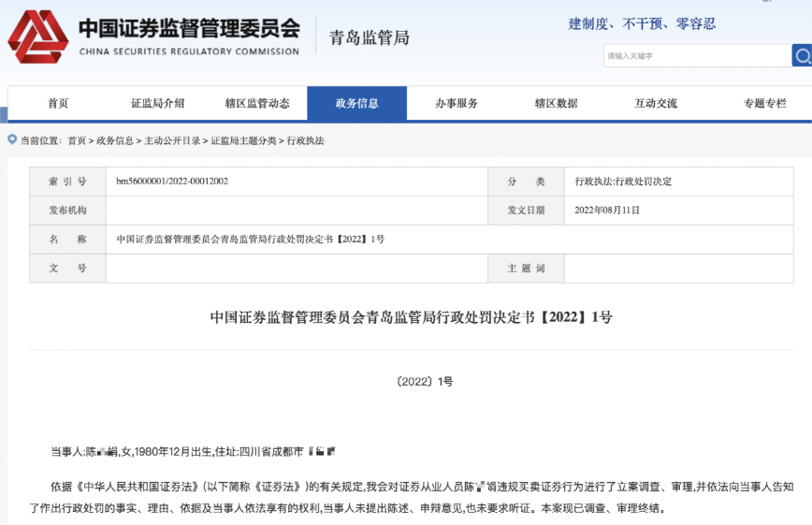Viewport: 812px width, 525px height.
Task: Select the document name in the 名称 row
Action: [250, 239]
